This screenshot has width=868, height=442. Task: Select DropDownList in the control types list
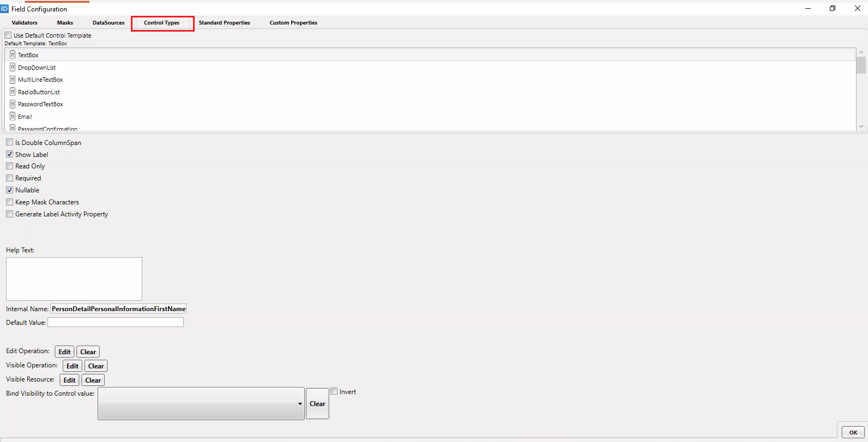431,68
